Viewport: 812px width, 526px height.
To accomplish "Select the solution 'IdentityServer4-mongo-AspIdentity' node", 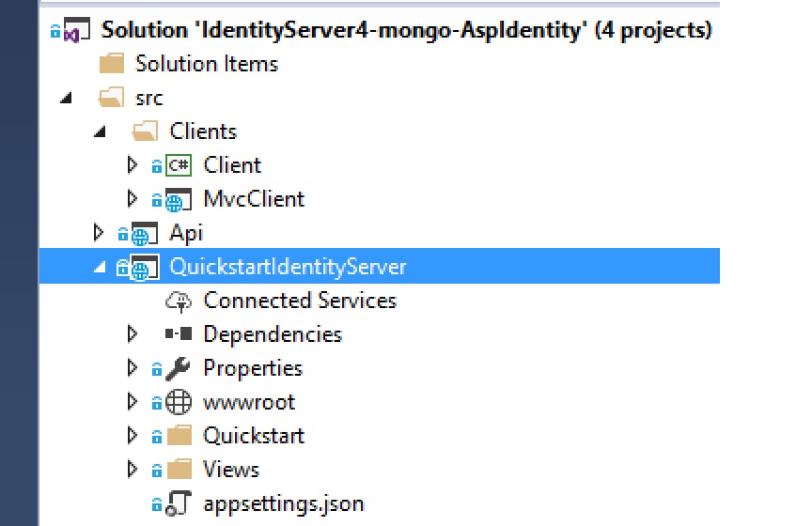I will click(407, 30).
